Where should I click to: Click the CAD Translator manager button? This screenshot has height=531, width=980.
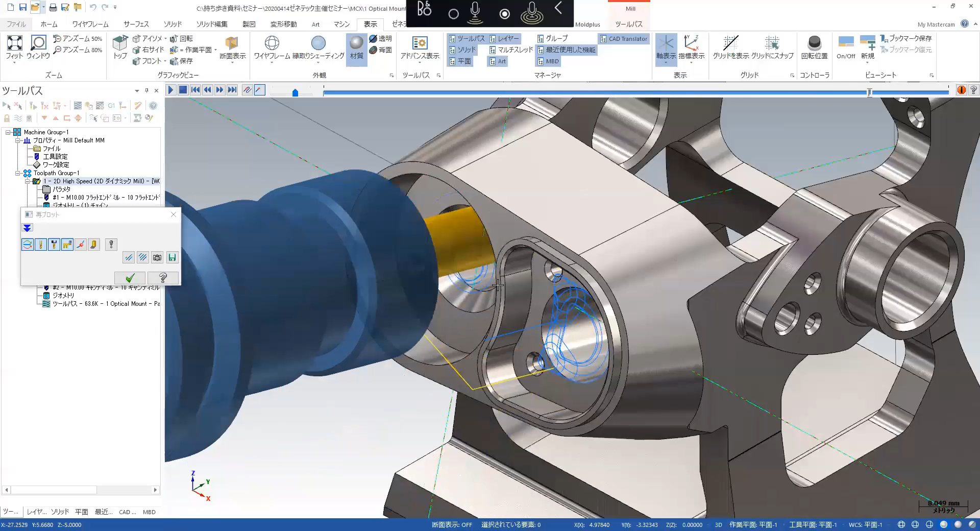(623, 39)
